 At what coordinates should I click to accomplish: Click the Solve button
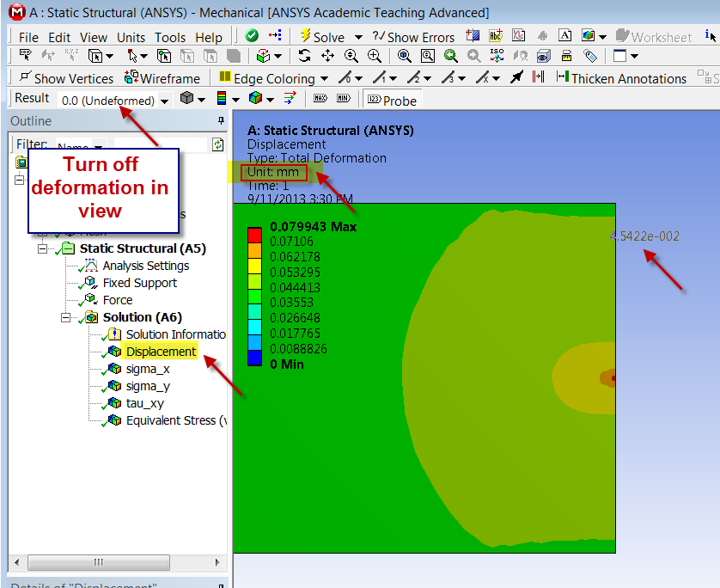point(322,36)
